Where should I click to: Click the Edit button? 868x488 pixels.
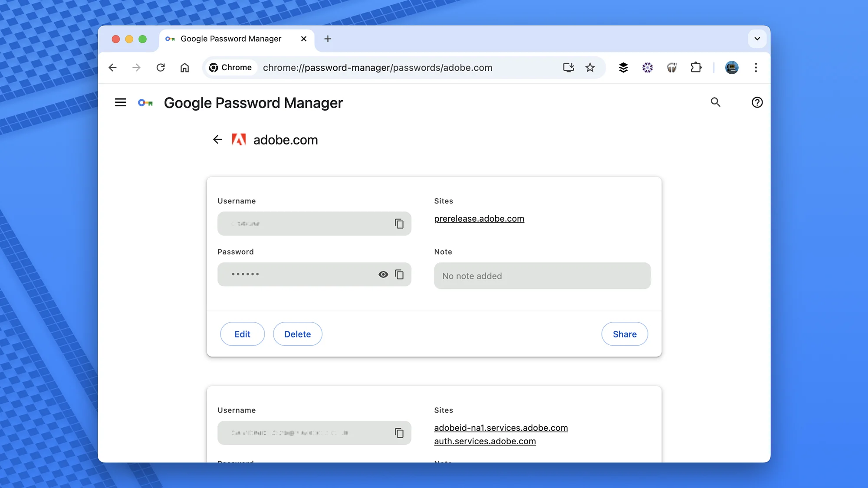click(242, 334)
